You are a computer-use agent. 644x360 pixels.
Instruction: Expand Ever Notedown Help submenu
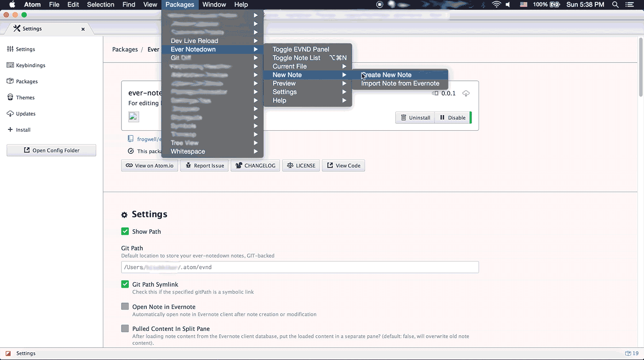pos(308,100)
